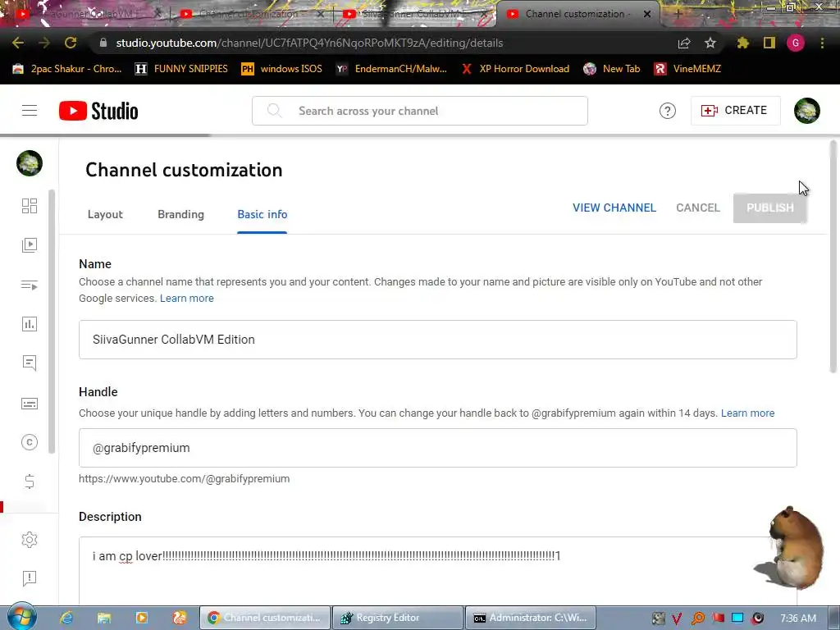Open Content icon in sidebar
Image resolution: width=840 pixels, height=630 pixels.
point(30,245)
